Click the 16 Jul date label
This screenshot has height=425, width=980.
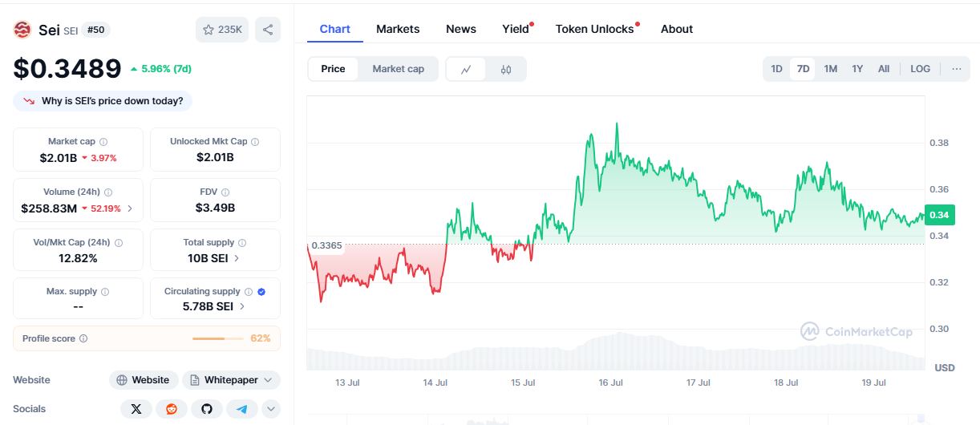coord(610,382)
